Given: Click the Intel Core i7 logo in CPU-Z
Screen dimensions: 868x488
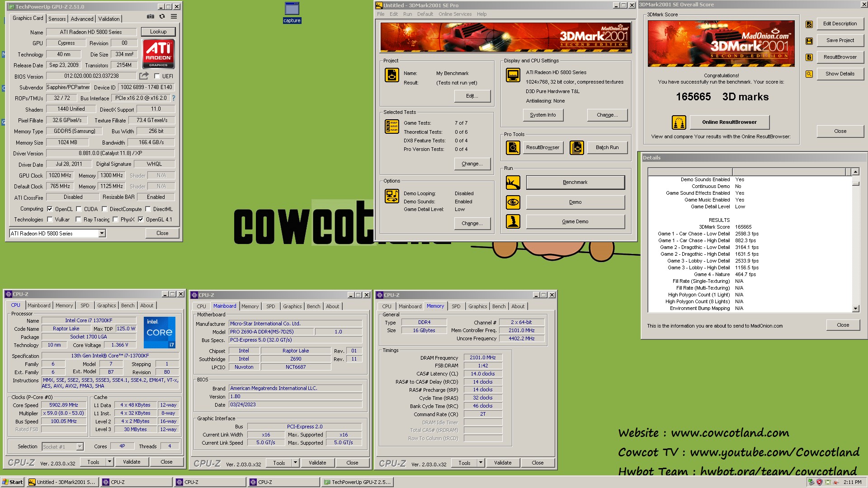Looking at the screenshot, I should 160,332.
